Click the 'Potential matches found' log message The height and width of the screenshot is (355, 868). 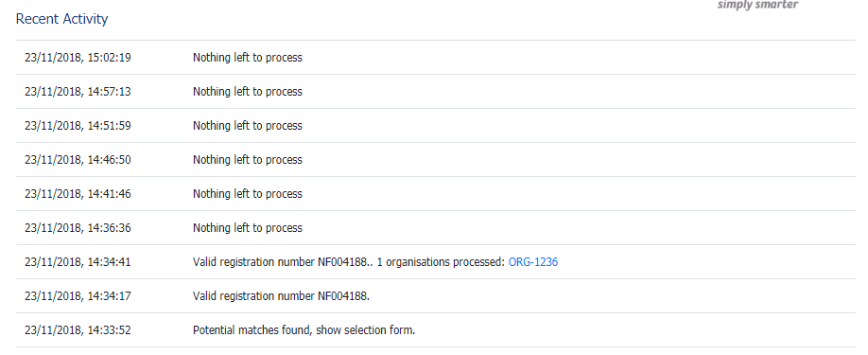tap(304, 330)
